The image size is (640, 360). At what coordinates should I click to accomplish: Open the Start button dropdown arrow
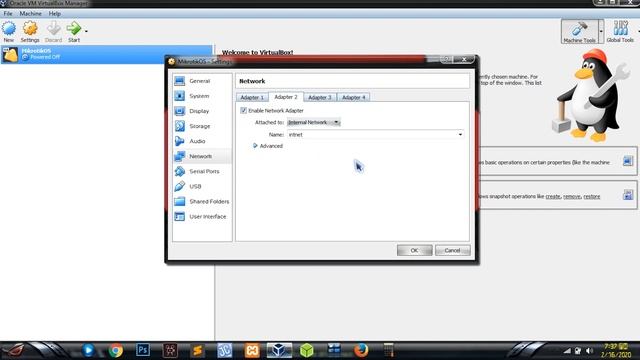coord(86,31)
